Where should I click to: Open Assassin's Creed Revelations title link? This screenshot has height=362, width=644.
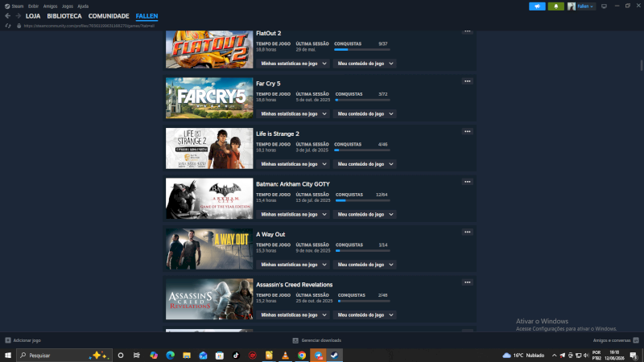click(294, 285)
